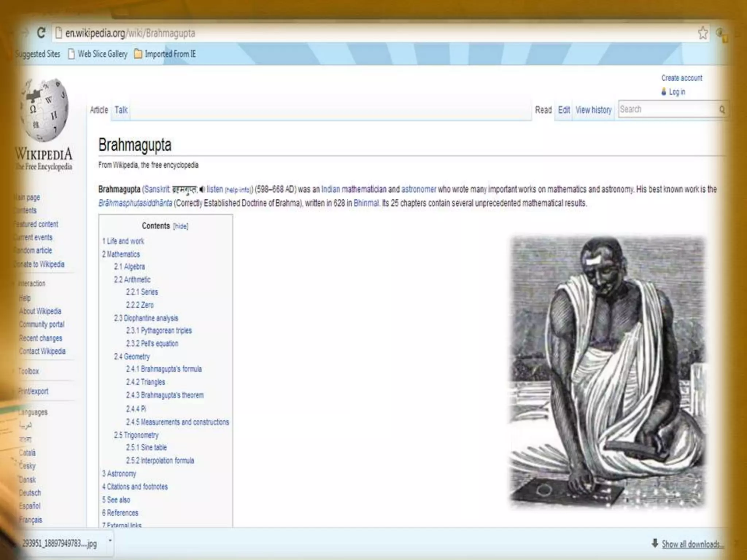Click the listen speaker icon
Screen dimensions: 747x560
(x=202, y=190)
